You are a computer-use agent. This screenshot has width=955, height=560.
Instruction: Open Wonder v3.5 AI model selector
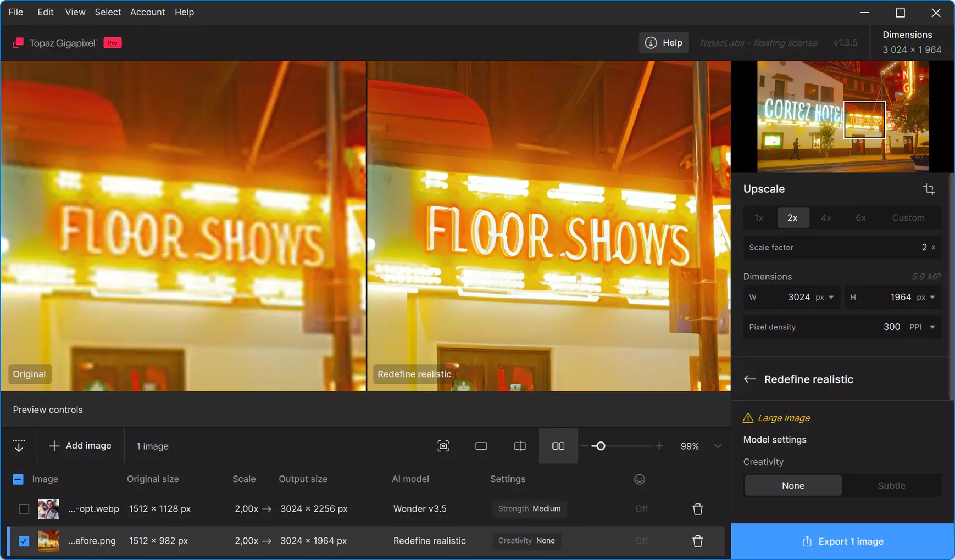tap(420, 509)
